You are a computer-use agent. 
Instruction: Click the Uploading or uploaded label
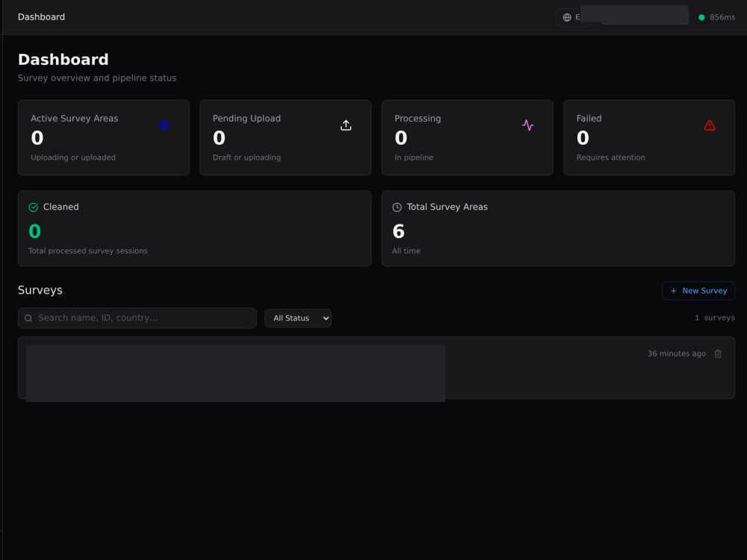click(73, 158)
